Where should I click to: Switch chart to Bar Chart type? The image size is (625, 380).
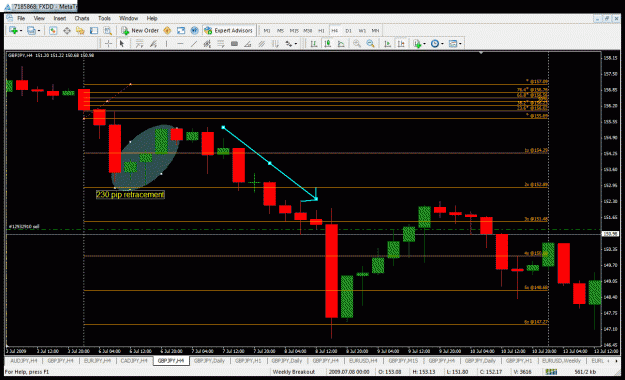pyautogui.click(x=314, y=43)
